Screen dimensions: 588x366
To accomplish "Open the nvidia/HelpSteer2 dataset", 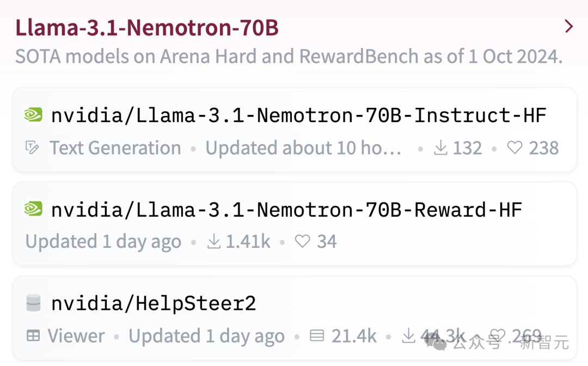I will click(154, 303).
